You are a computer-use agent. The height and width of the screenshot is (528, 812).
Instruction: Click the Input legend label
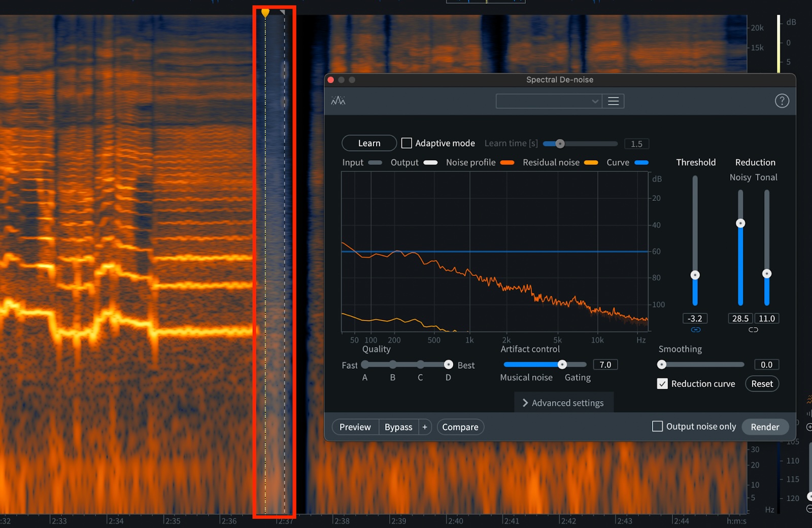point(353,162)
